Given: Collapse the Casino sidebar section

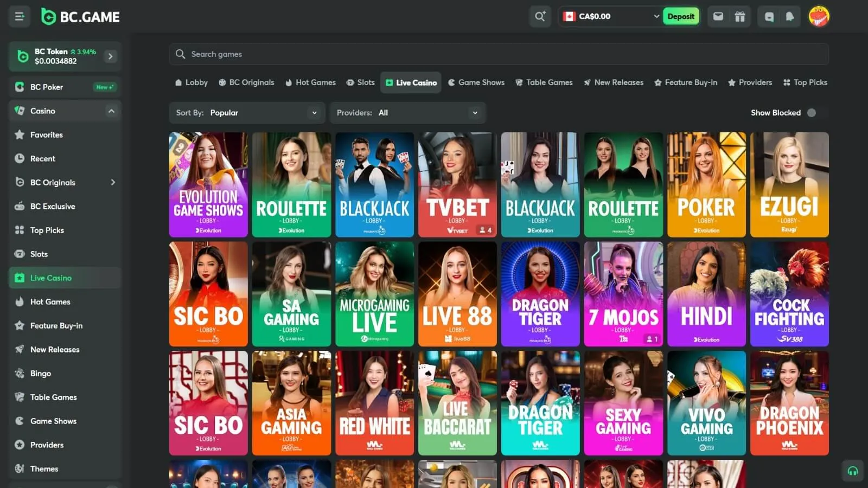Looking at the screenshot, I should point(111,111).
